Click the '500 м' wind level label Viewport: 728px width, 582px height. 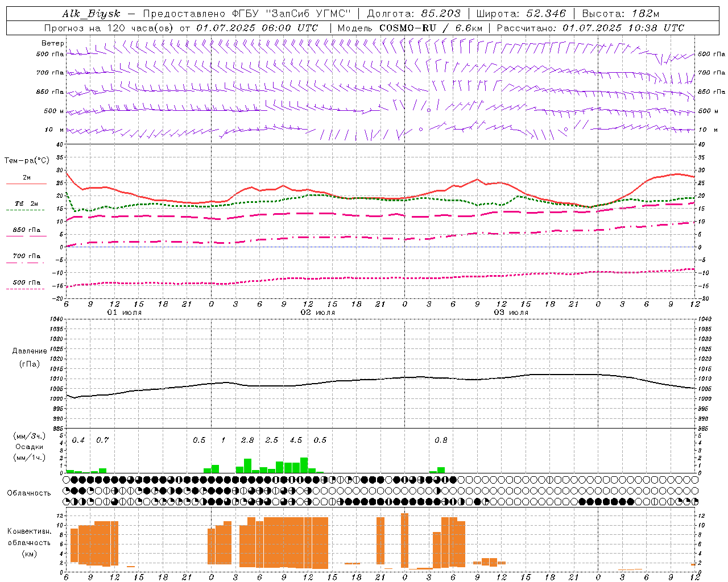coord(54,111)
